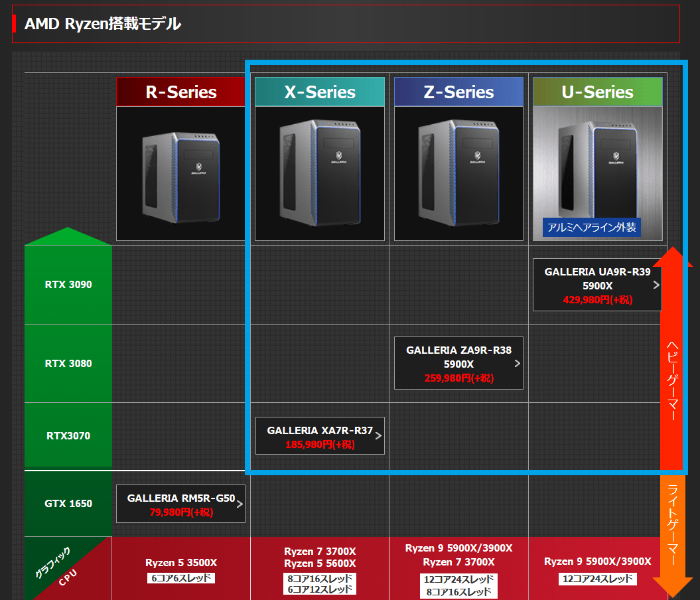Click the arrow chevron on ZA9R-R38 card
Screen dimensions: 700x600
pos(517,364)
